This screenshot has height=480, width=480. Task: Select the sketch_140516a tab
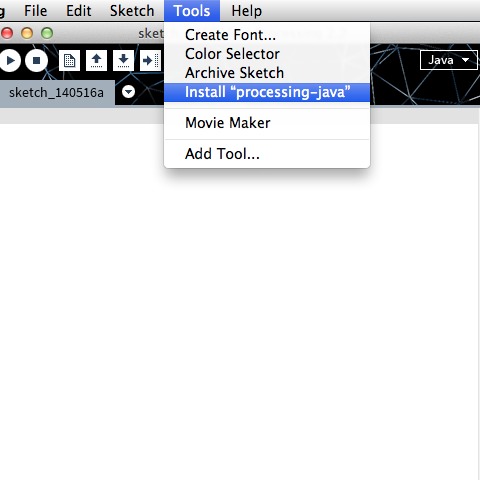57,93
